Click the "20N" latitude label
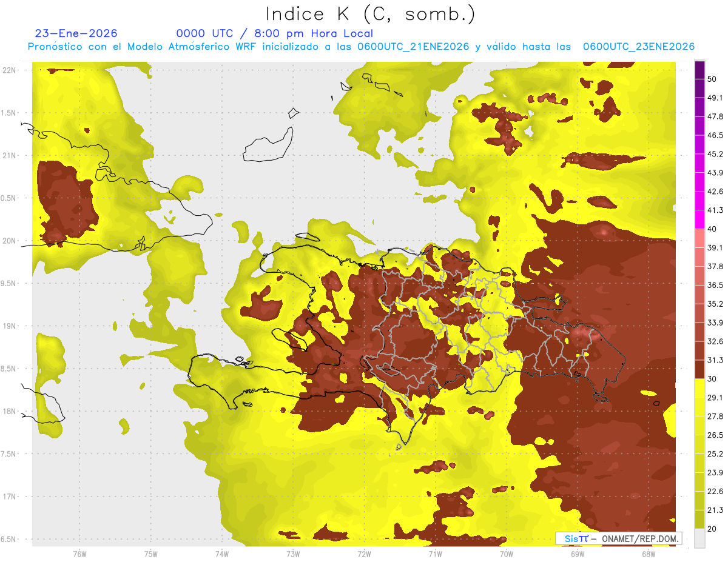728x562 pixels. point(9,241)
